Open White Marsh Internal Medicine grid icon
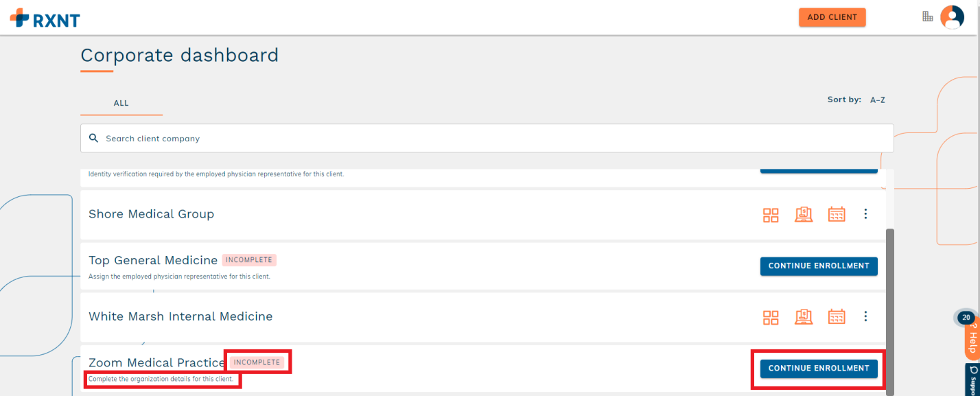 [x=771, y=317]
